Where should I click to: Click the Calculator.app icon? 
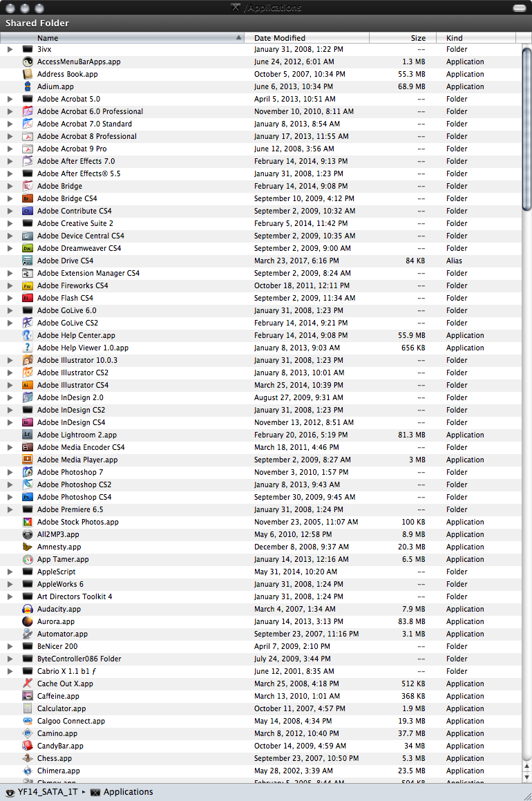[28, 708]
